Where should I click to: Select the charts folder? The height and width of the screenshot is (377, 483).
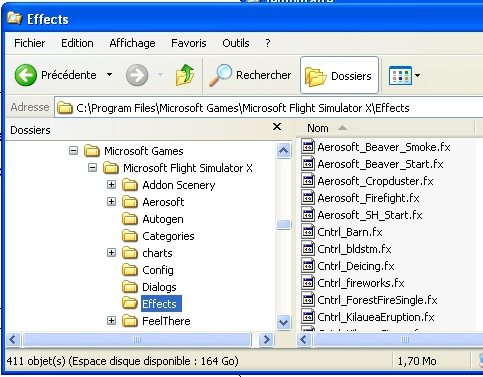157,253
